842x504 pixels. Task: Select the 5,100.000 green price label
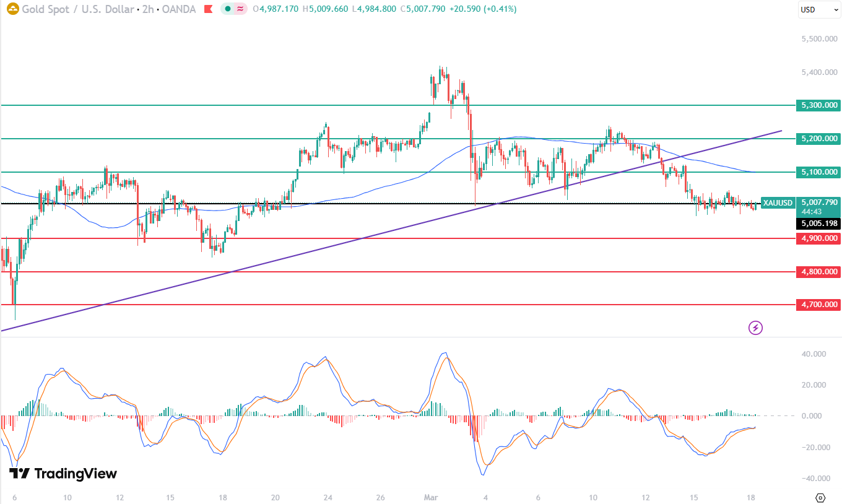coord(818,172)
